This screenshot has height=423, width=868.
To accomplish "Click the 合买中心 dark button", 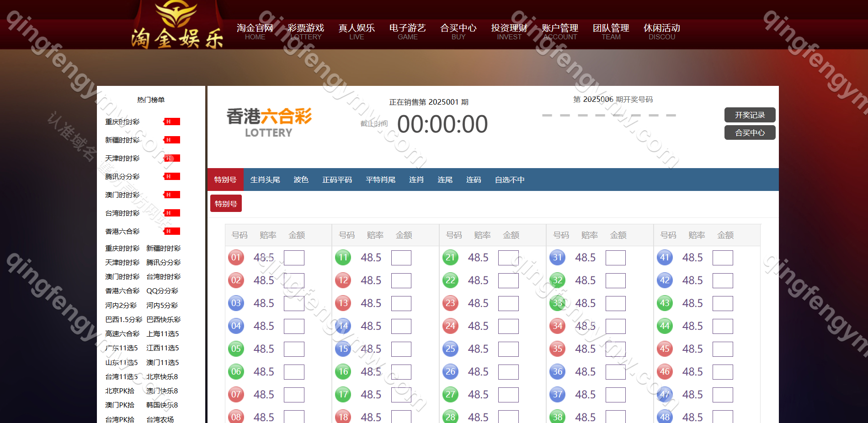I will (x=750, y=133).
